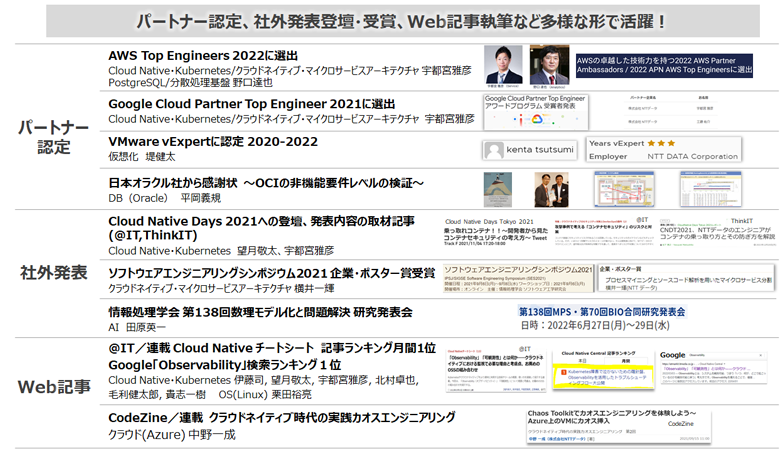Follow the 第138回MPS・第70回BIO合同研究発表会 link
This screenshot has height=452, width=780.
[602, 312]
